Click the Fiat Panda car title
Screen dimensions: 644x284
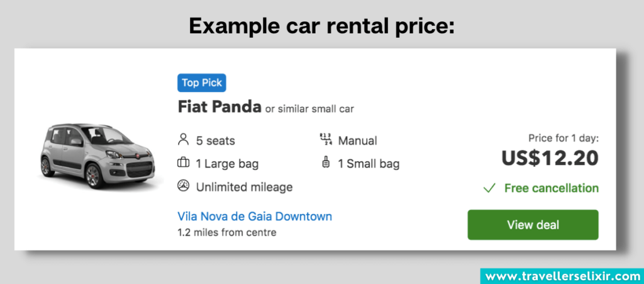pyautogui.click(x=219, y=107)
